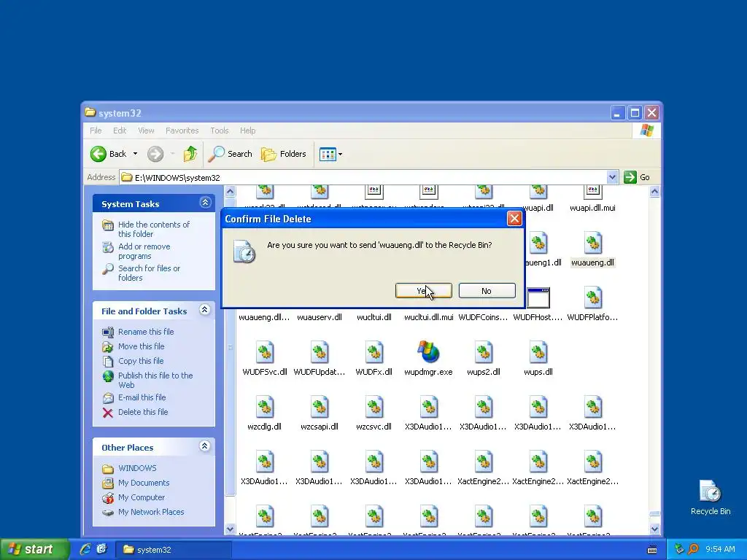The width and height of the screenshot is (747, 560).
Task: Collapse File and Folder Tasks panel
Action: [x=205, y=310]
